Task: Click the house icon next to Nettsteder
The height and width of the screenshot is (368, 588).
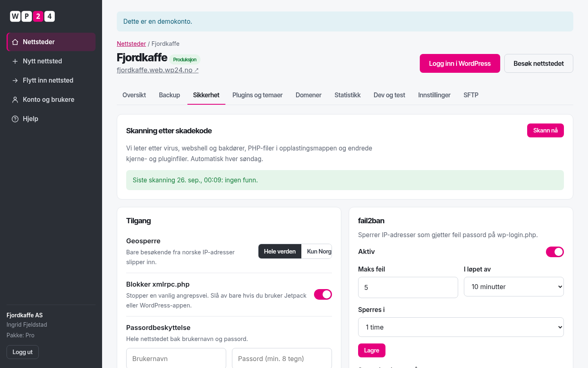Action: (x=15, y=42)
